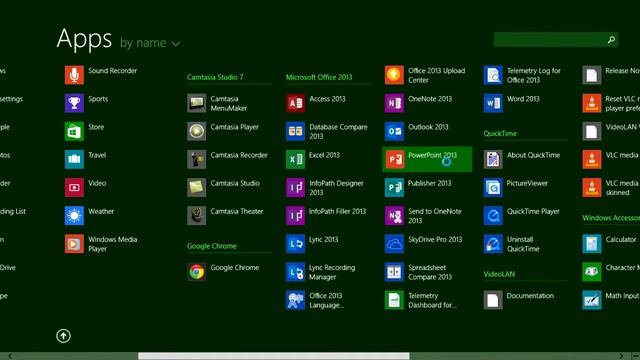The image size is (640, 360).
Task: Launch the Outlook 2013 icon
Action: [x=394, y=131]
